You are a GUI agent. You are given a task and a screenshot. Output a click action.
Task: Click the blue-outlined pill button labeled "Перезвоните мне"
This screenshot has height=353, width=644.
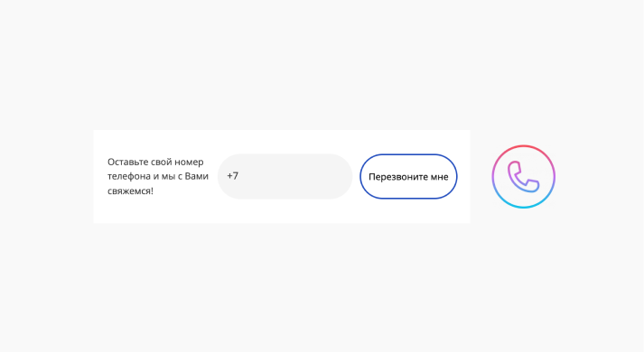(408, 177)
